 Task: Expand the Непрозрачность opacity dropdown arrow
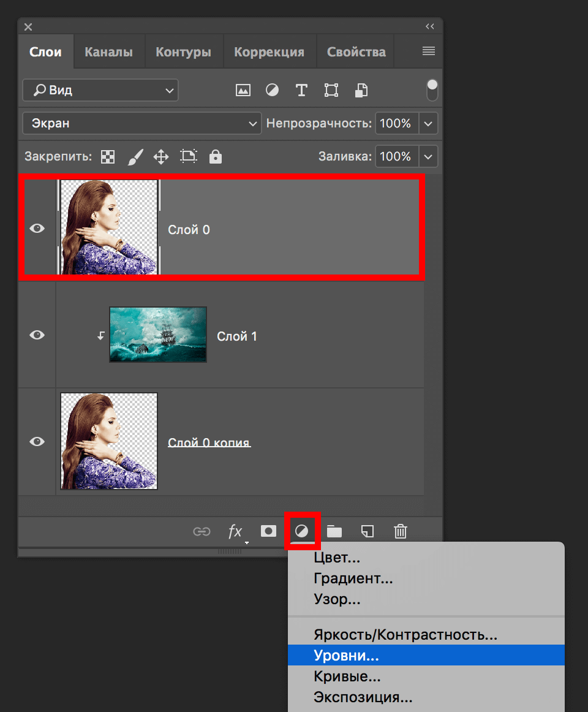pyautogui.click(x=429, y=124)
